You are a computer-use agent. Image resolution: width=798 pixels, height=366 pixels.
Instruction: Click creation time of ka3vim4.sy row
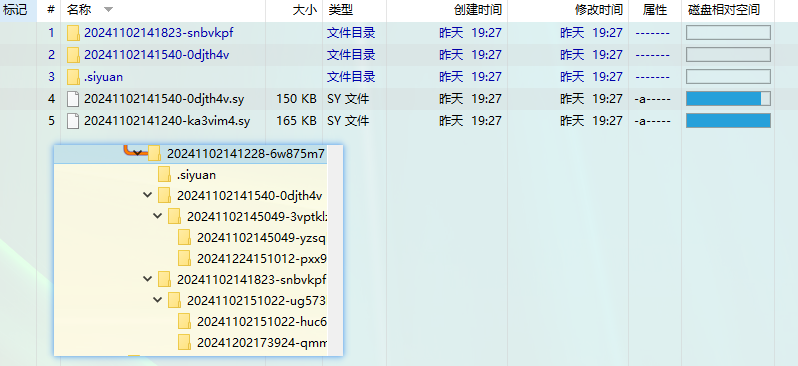click(470, 121)
